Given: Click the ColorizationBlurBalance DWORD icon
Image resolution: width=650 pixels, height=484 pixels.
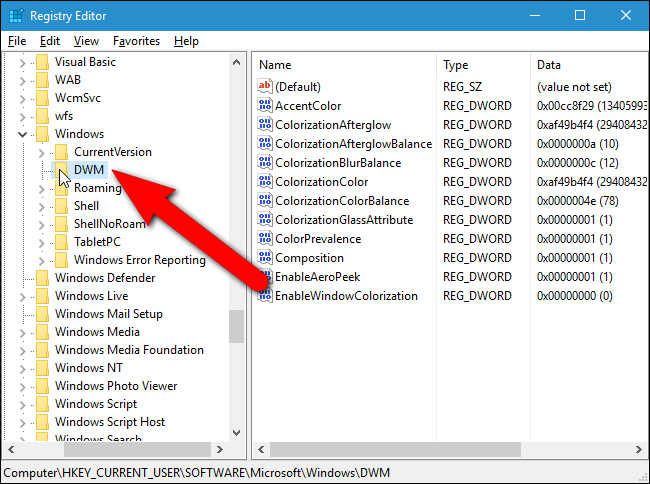Looking at the screenshot, I should tap(265, 162).
